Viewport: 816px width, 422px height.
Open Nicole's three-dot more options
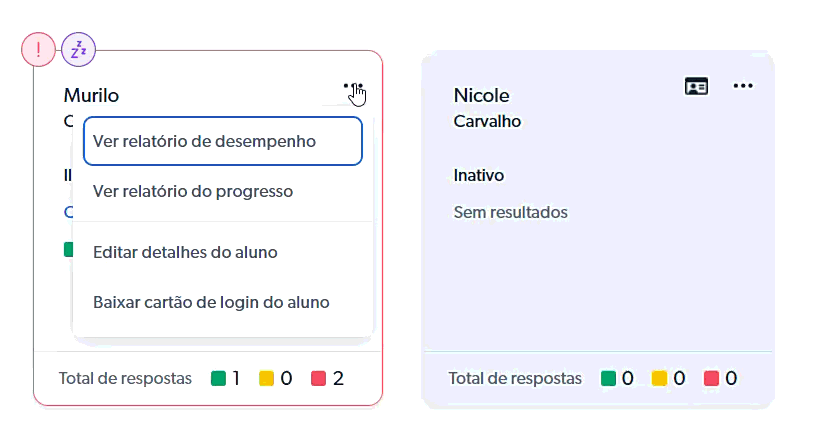point(742,86)
